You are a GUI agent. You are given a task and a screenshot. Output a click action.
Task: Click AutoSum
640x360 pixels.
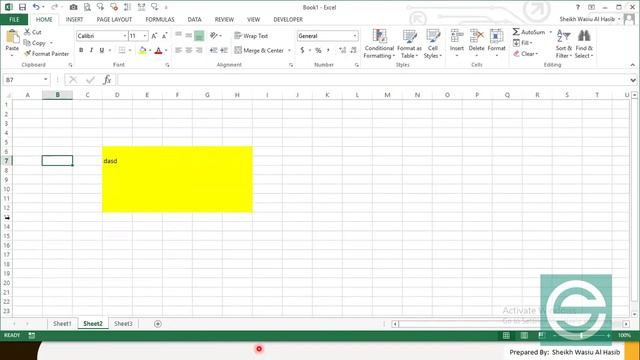pyautogui.click(x=529, y=32)
